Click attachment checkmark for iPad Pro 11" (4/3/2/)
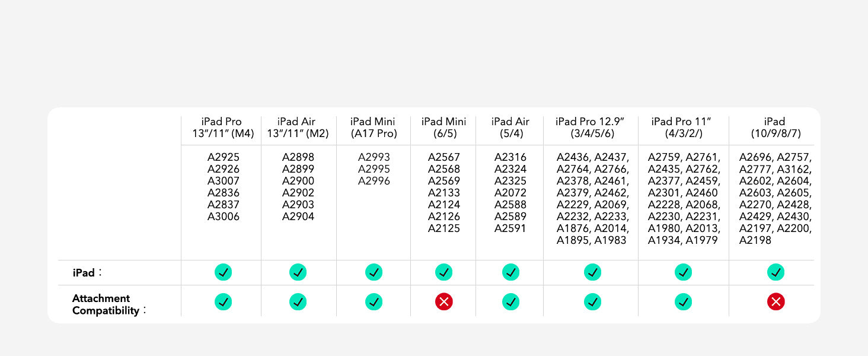This screenshot has width=868, height=356. click(x=683, y=302)
